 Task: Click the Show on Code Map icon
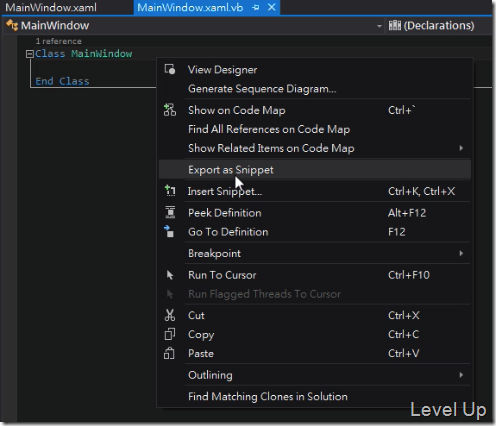(170, 110)
